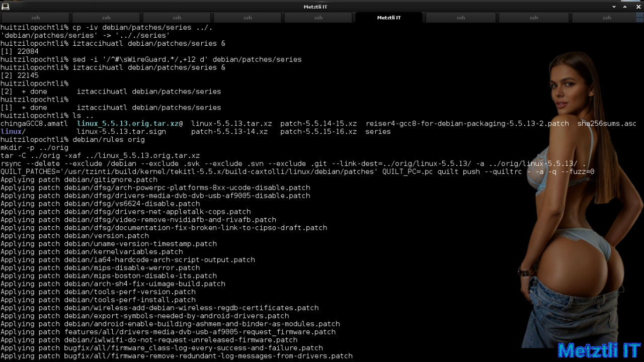
Task: Switch to the last zsh tab
Action: (x=607, y=18)
